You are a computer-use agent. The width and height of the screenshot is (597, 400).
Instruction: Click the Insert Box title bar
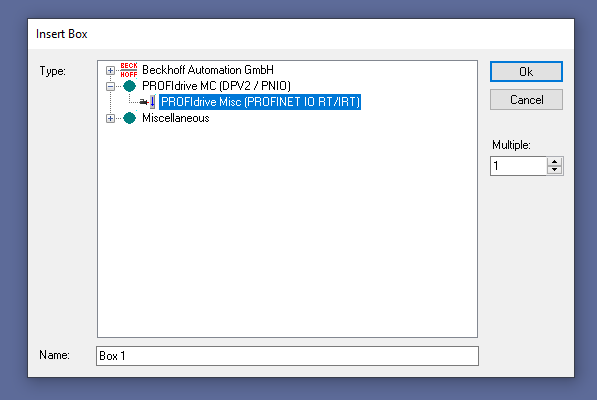301,34
